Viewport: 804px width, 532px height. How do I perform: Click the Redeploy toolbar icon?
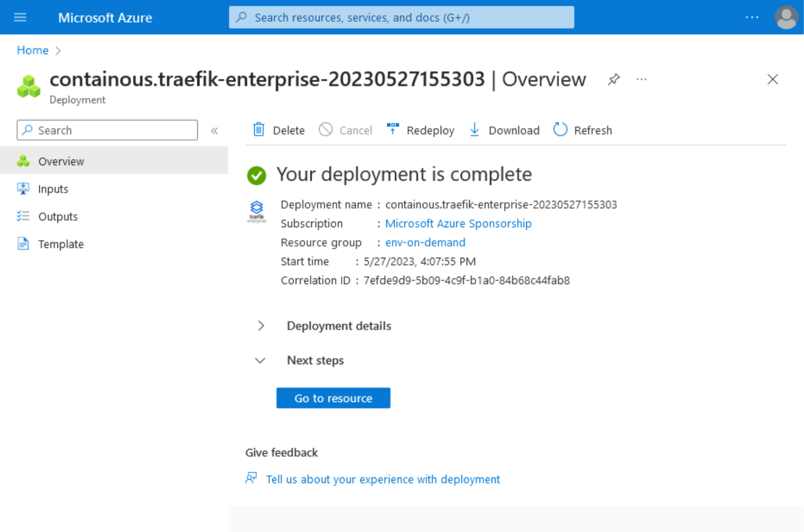click(393, 129)
